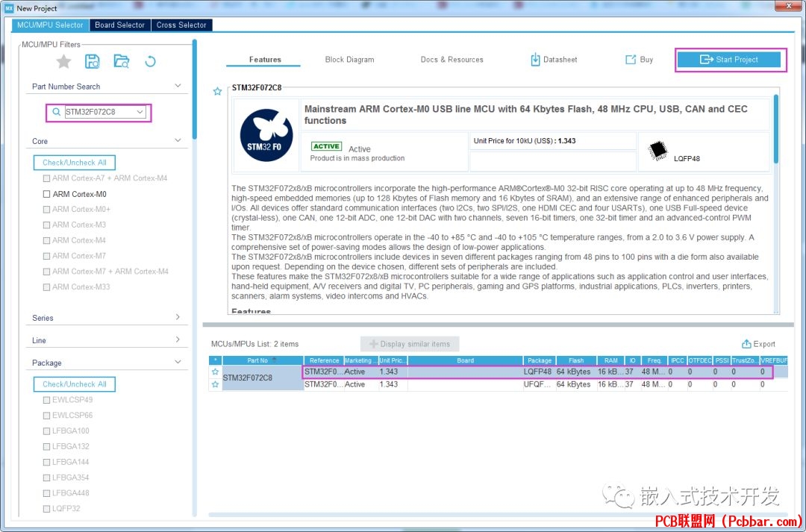Toggle EWLCSP49 package checkbox

click(x=46, y=400)
